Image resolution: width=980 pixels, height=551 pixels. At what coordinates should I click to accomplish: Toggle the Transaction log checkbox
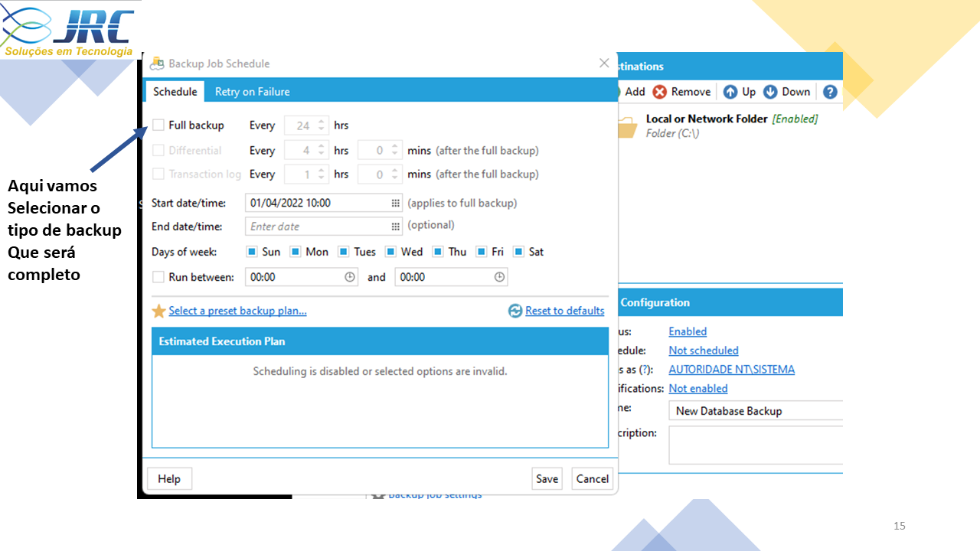tap(158, 174)
